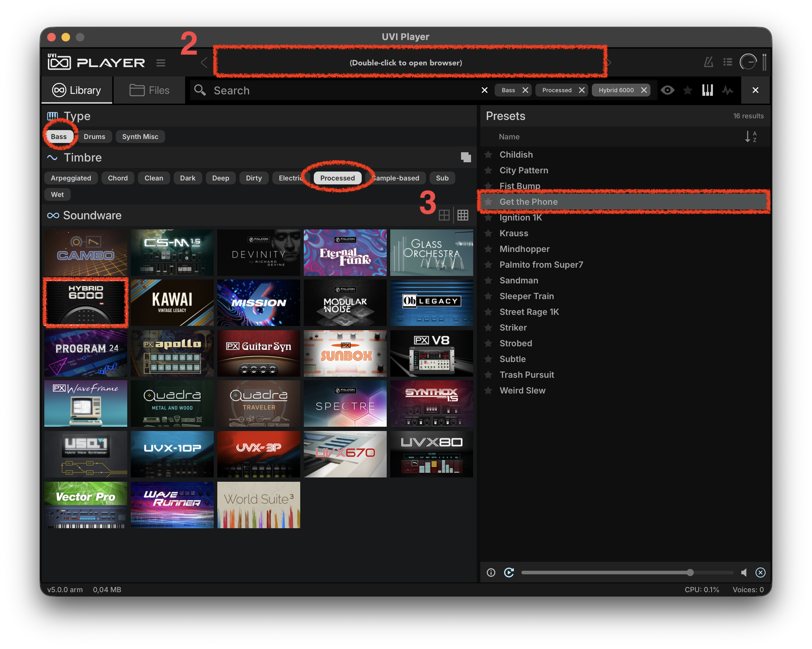Viewport: 812px width, 649px height.
Task: Select the Clean timbre tag
Action: click(x=154, y=178)
